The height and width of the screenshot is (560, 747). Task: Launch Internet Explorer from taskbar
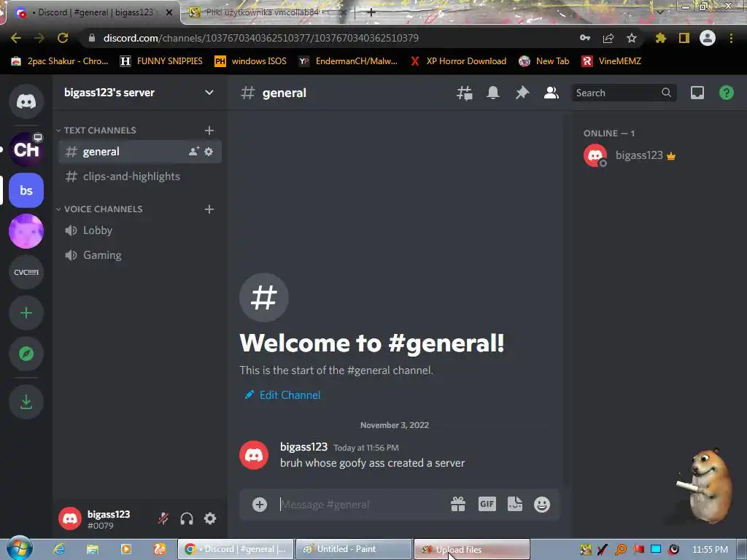click(x=59, y=550)
